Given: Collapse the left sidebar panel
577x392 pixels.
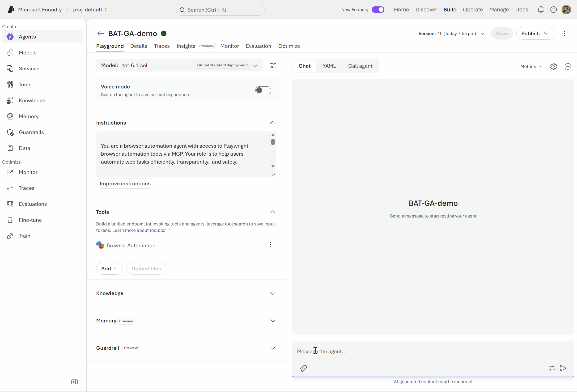Looking at the screenshot, I should click(x=75, y=382).
